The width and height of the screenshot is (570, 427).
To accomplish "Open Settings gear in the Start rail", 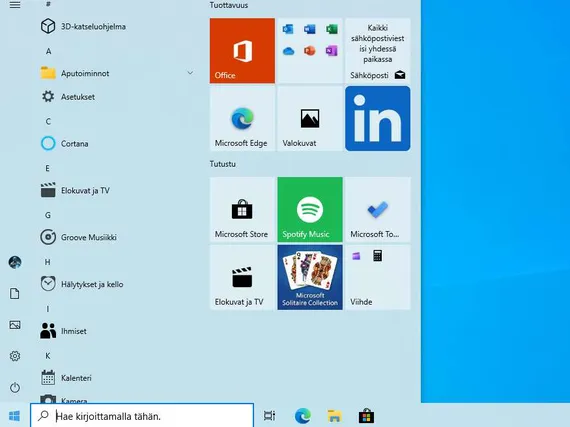I will click(x=15, y=356).
